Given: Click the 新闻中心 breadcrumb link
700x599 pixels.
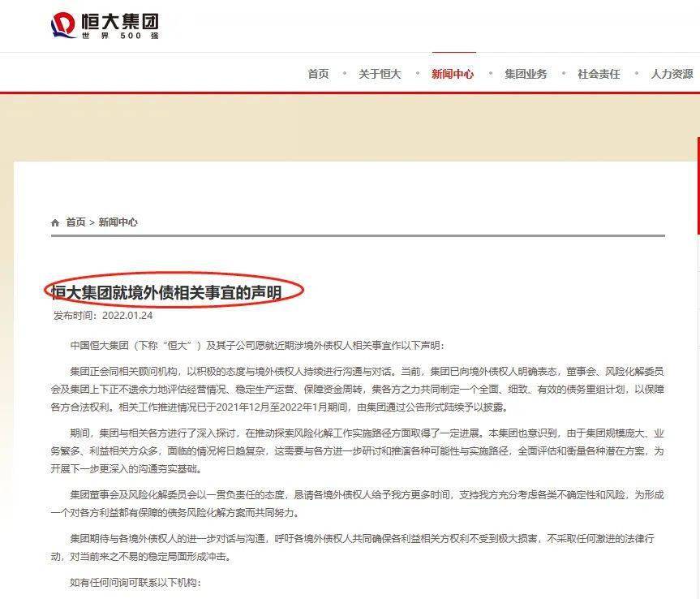Looking at the screenshot, I should 118,222.
